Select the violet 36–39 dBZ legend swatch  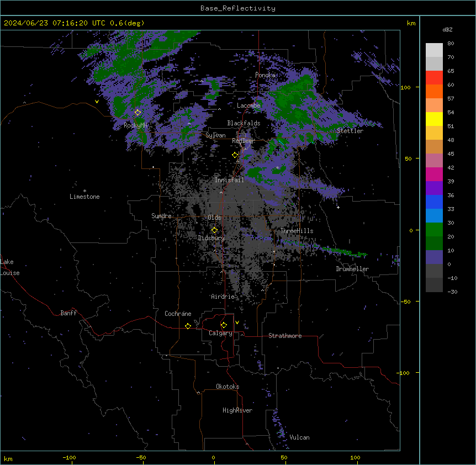[x=434, y=188]
